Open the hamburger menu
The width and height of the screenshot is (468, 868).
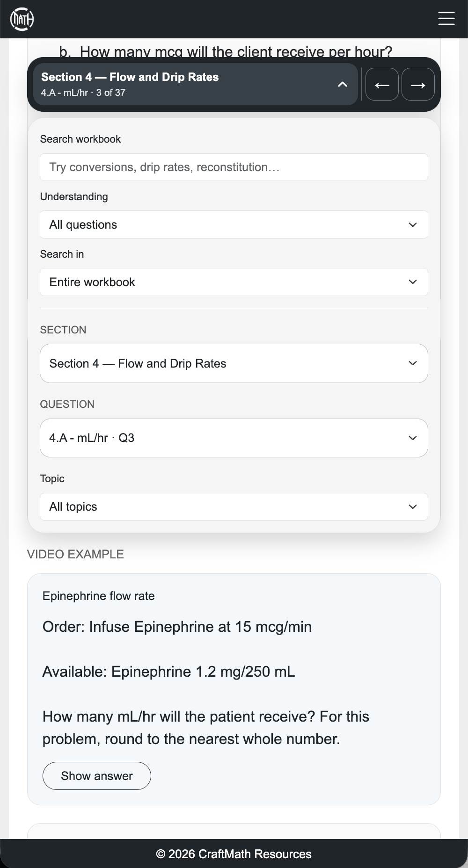click(446, 19)
